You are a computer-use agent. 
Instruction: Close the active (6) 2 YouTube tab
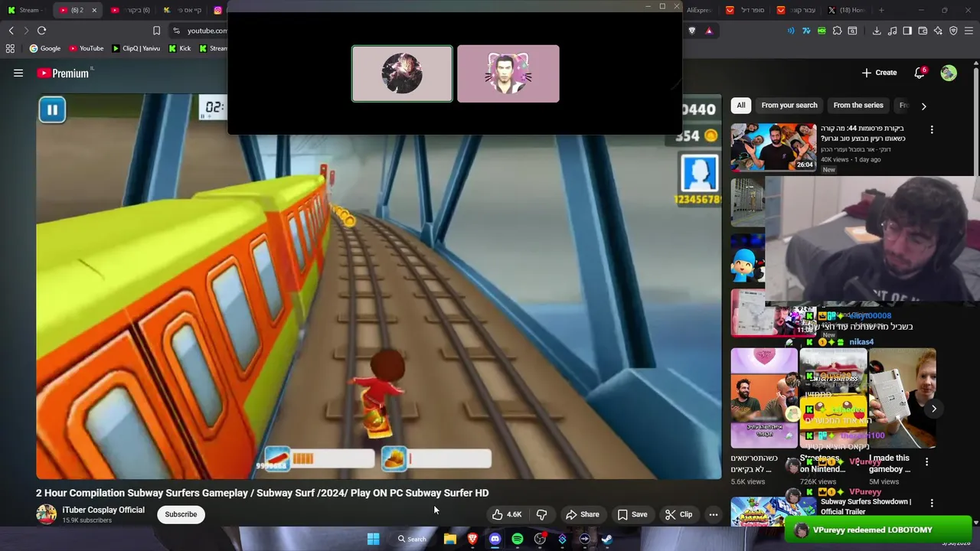[x=94, y=10]
